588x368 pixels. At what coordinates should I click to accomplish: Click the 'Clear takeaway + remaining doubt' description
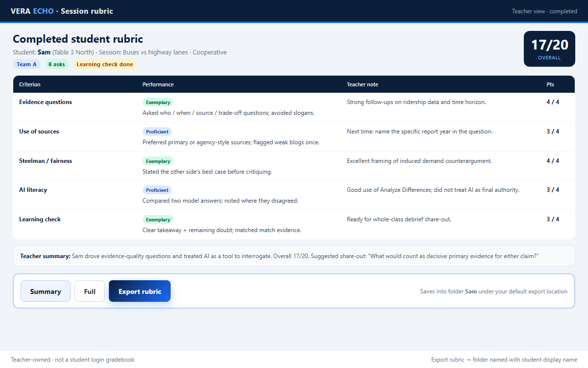click(x=222, y=230)
